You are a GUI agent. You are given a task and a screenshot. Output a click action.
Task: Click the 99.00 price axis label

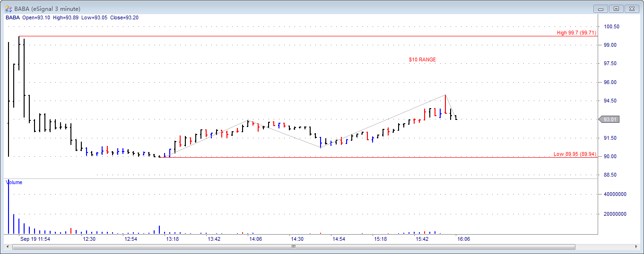coord(610,45)
